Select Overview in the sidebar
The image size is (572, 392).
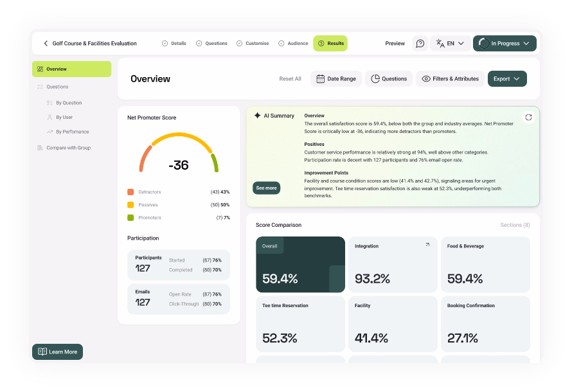[71, 69]
